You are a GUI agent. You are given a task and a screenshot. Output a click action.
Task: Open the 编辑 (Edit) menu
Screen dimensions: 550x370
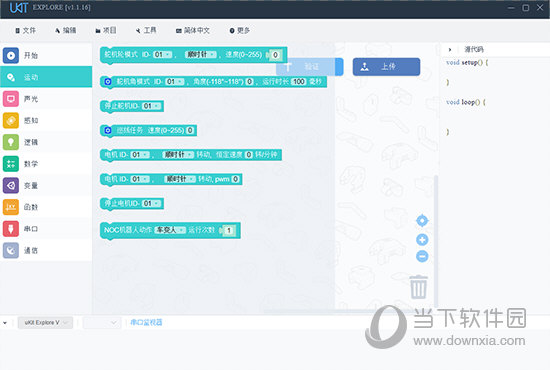[x=66, y=31]
